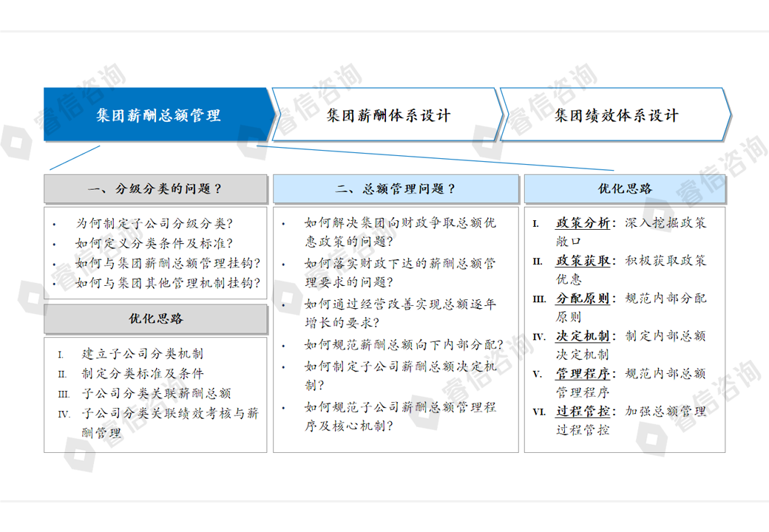Select the item 制定分类标准及条件
Viewport: 769px width, 532px height.
[x=142, y=374]
